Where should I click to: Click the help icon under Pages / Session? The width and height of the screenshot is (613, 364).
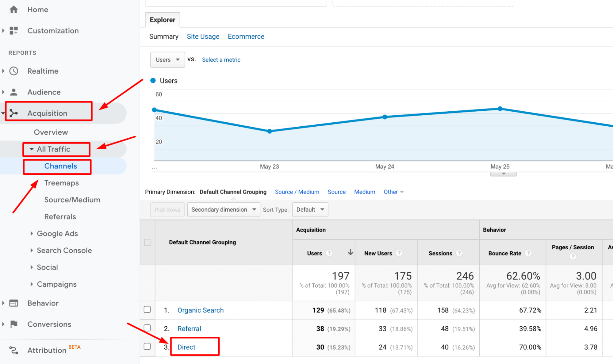point(573,256)
